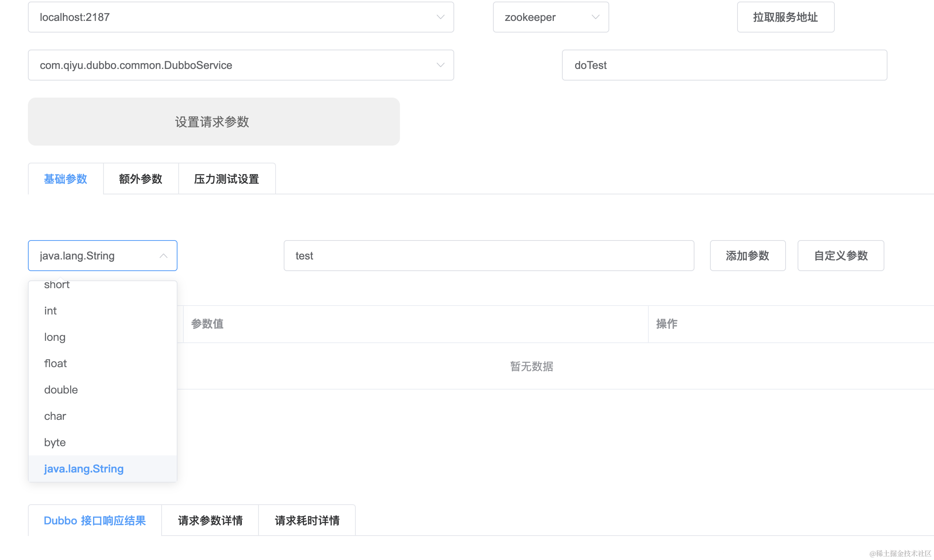The width and height of the screenshot is (934, 560).
Task: Expand the localhost:2187 address dropdown arrow
Action: click(x=440, y=17)
